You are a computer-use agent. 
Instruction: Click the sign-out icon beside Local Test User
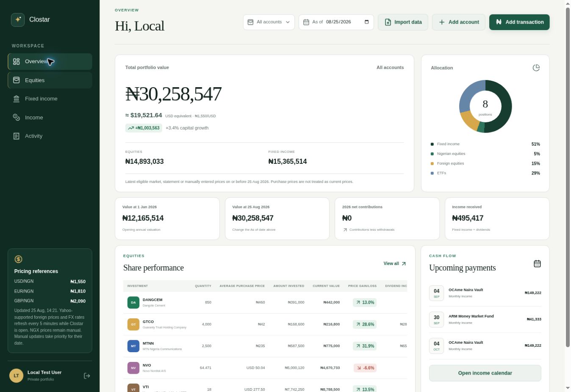(x=87, y=376)
